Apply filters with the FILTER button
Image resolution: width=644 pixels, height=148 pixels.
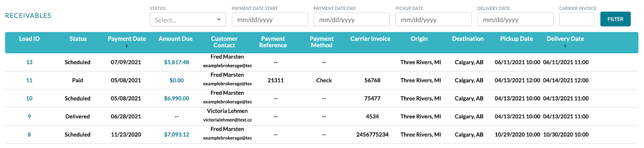click(615, 19)
